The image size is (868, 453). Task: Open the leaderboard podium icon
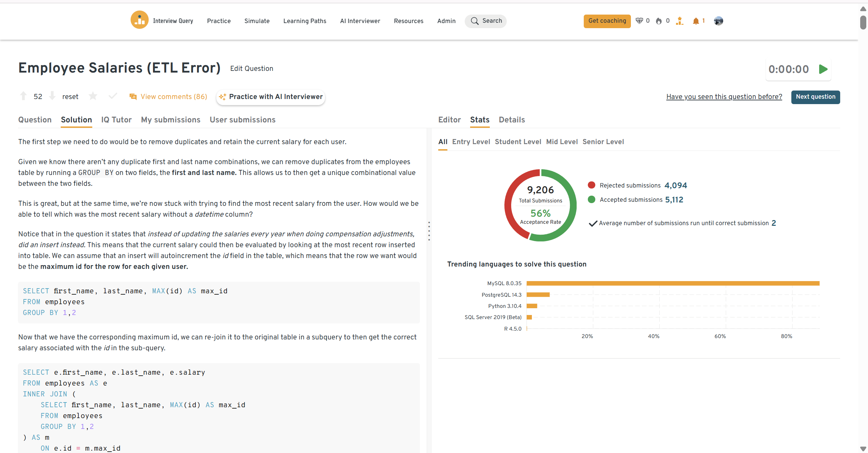tap(679, 21)
